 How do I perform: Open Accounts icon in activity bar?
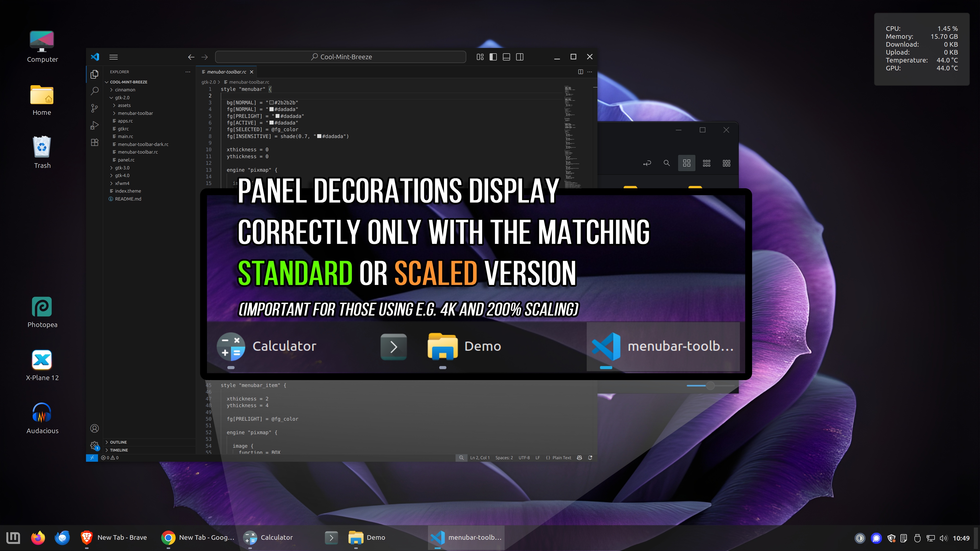point(95,429)
